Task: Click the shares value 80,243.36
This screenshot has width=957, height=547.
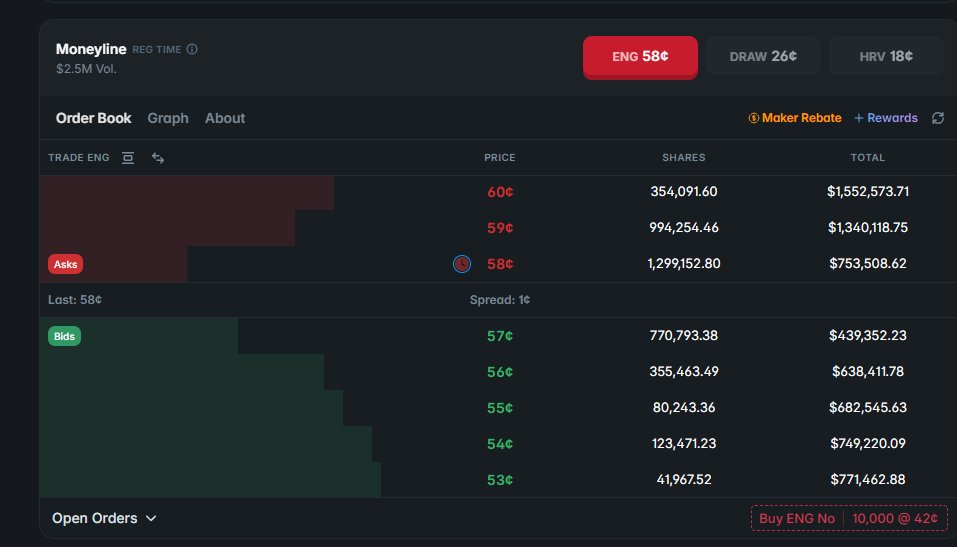Action: pyautogui.click(x=684, y=408)
